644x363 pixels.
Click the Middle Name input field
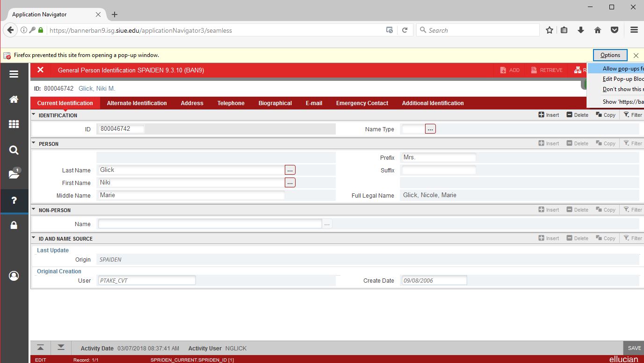(x=191, y=195)
